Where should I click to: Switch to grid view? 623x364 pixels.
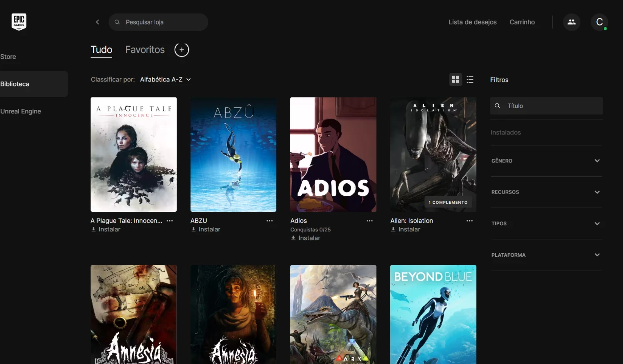[x=455, y=79]
